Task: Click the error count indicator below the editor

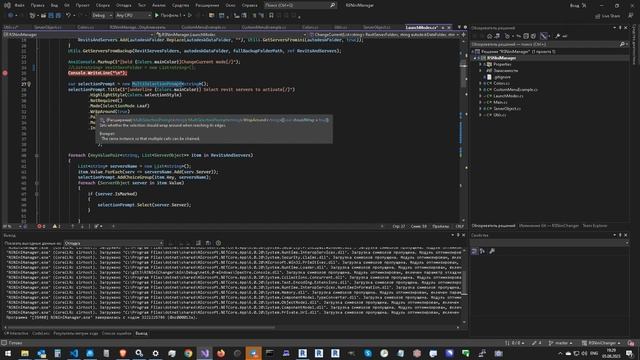Action: [41, 226]
